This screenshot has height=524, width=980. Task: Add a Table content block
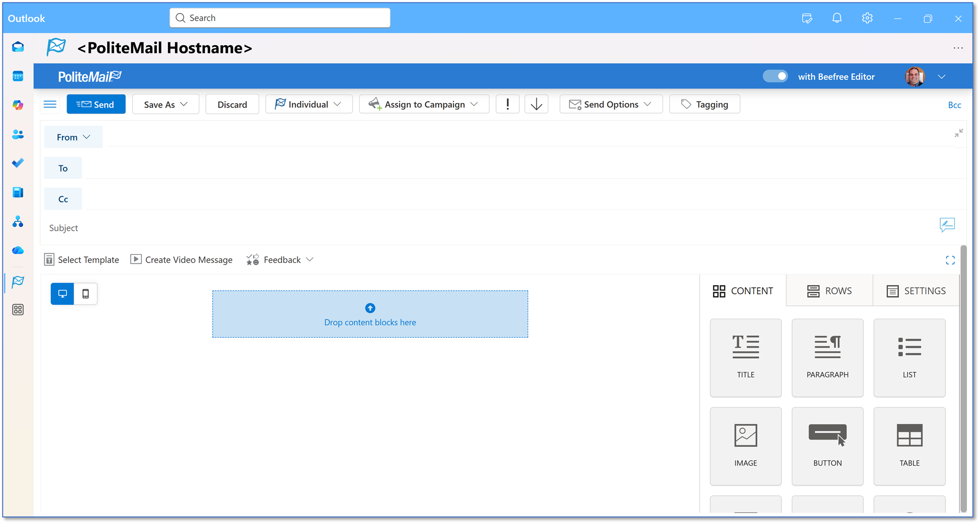point(910,446)
